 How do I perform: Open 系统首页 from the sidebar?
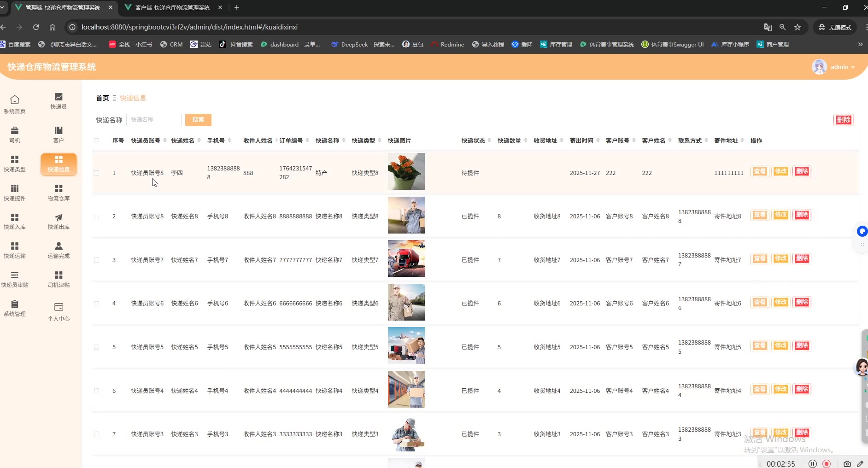(x=15, y=105)
